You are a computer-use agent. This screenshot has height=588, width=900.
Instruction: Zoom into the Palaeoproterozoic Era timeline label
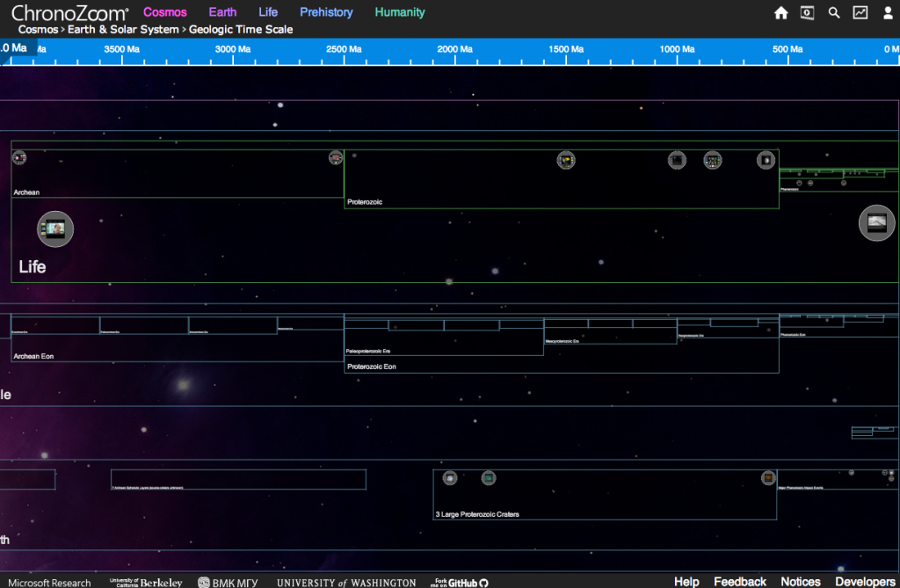(368, 352)
